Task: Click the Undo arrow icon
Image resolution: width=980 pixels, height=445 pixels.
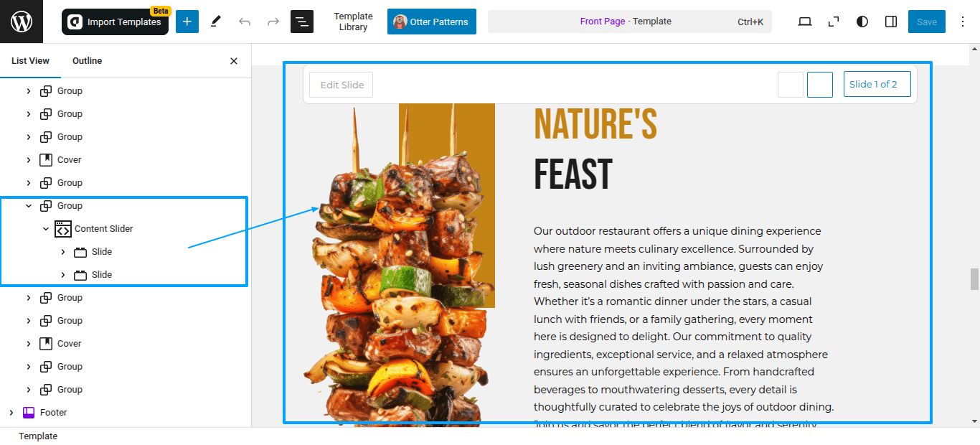Action: pos(245,22)
